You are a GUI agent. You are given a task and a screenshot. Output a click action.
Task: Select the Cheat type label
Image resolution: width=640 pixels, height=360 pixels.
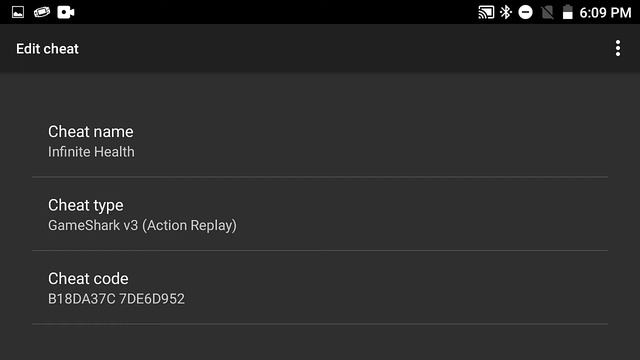86,205
